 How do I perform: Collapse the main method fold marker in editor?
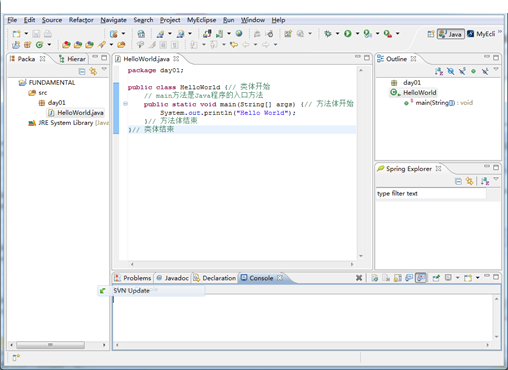coord(125,104)
